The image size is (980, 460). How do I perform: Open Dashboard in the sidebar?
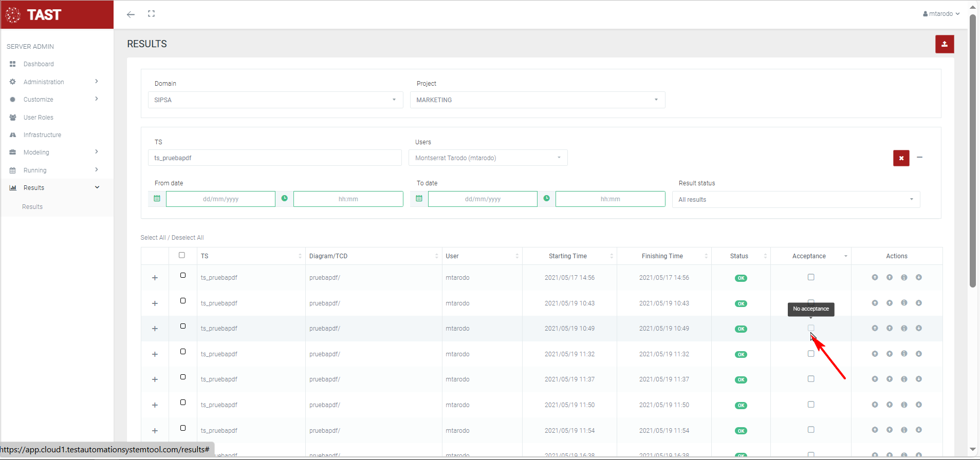(x=39, y=64)
